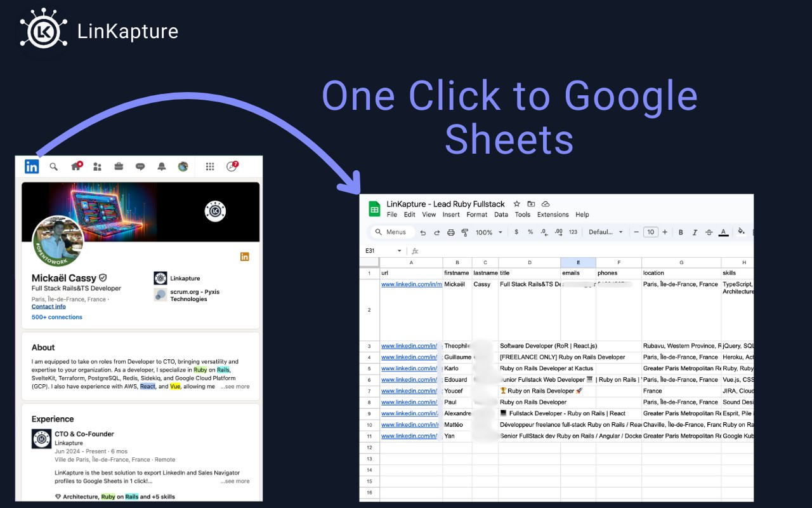Select the "emails" header cell
The width and height of the screenshot is (812, 508).
click(578, 273)
